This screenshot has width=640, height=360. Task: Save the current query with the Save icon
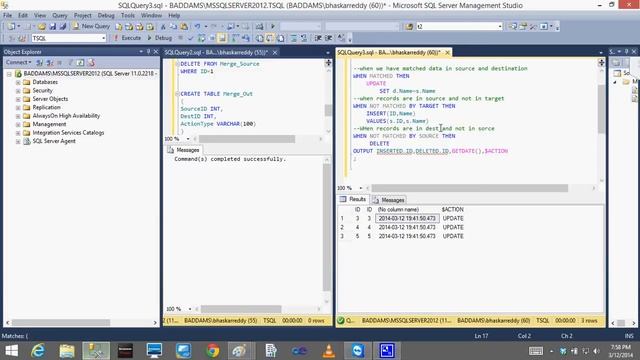pos(52,26)
